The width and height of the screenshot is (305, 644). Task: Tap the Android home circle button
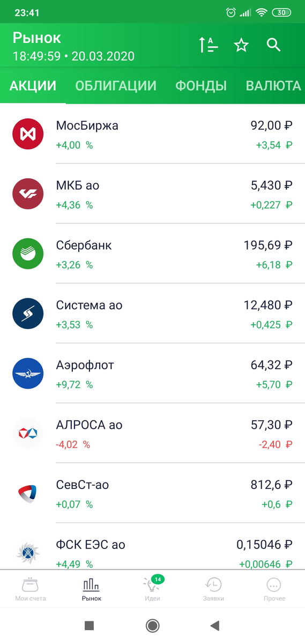(x=152, y=625)
